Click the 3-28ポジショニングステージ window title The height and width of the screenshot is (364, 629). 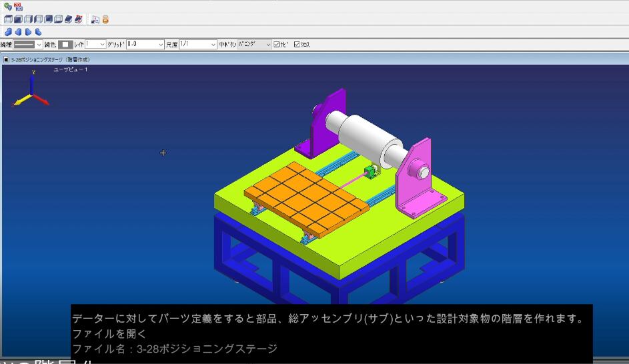coord(50,60)
